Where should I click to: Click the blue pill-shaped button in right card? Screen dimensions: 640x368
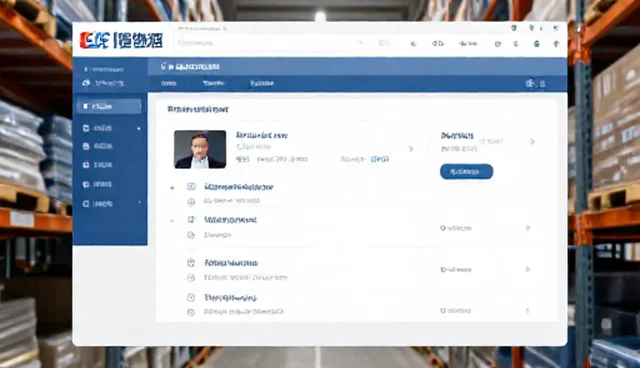[x=467, y=172]
